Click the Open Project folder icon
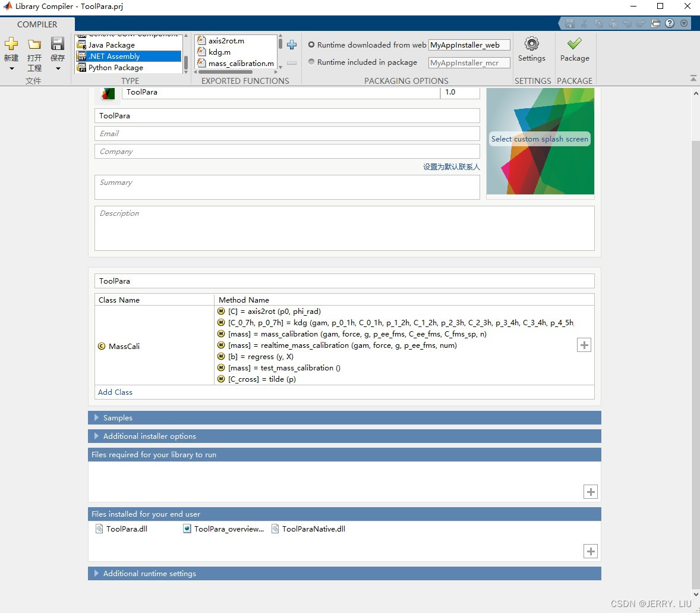This screenshot has width=700, height=613. pyautogui.click(x=34, y=44)
